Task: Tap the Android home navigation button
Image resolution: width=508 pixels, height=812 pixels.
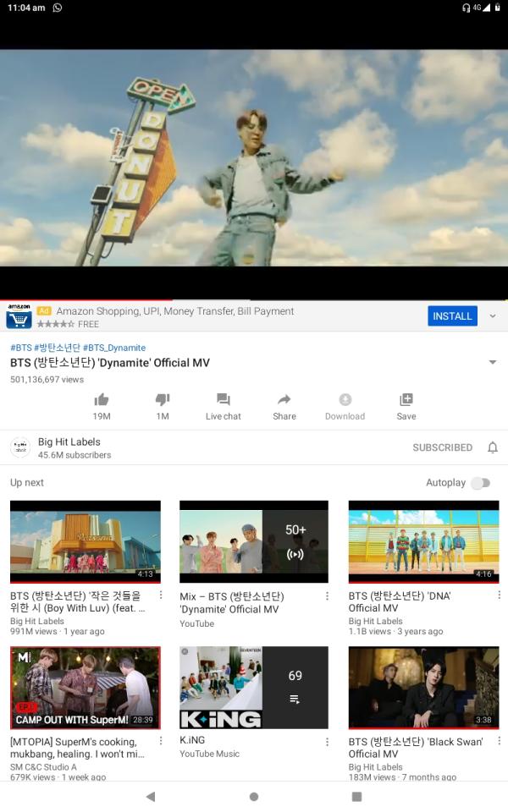Action: pos(254,797)
